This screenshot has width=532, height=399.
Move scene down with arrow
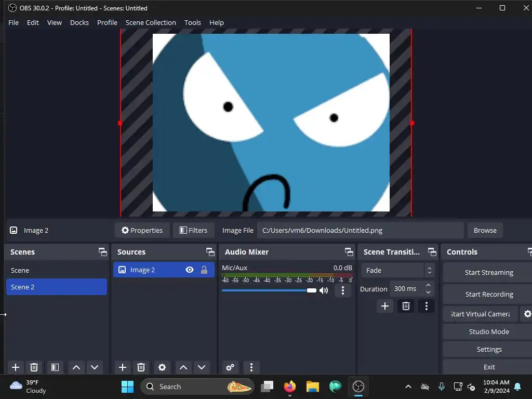click(95, 367)
